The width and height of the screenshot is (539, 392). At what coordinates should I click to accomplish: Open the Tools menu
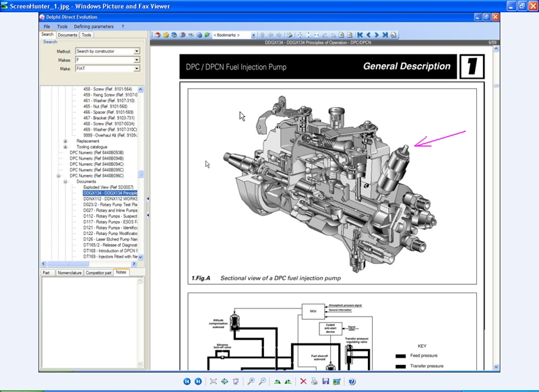tap(62, 26)
